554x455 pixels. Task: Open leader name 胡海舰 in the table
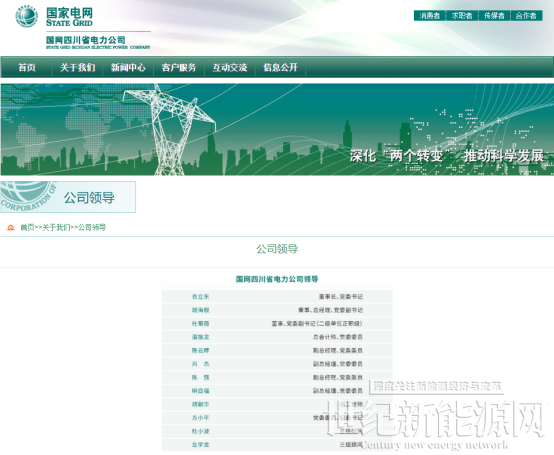coord(200,310)
